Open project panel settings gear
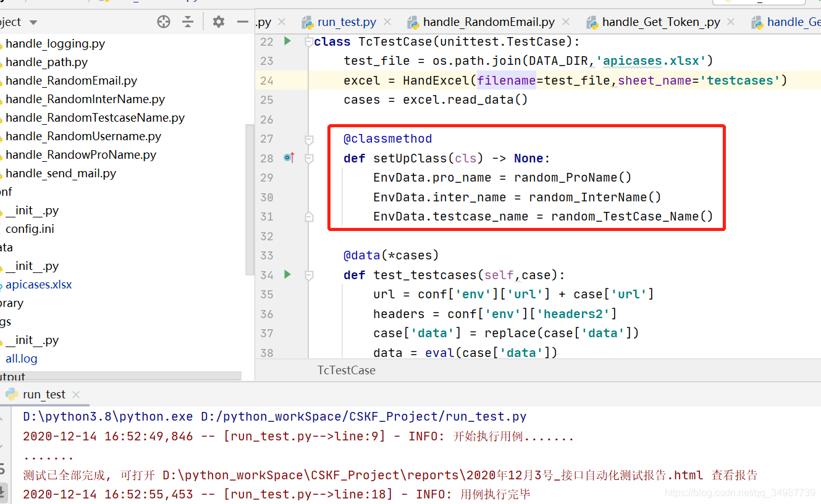 point(218,22)
